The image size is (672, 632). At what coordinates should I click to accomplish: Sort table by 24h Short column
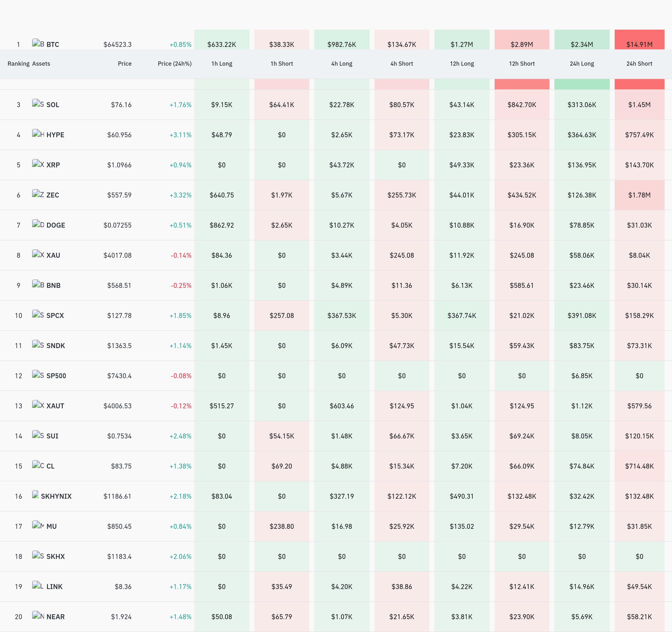coord(639,63)
